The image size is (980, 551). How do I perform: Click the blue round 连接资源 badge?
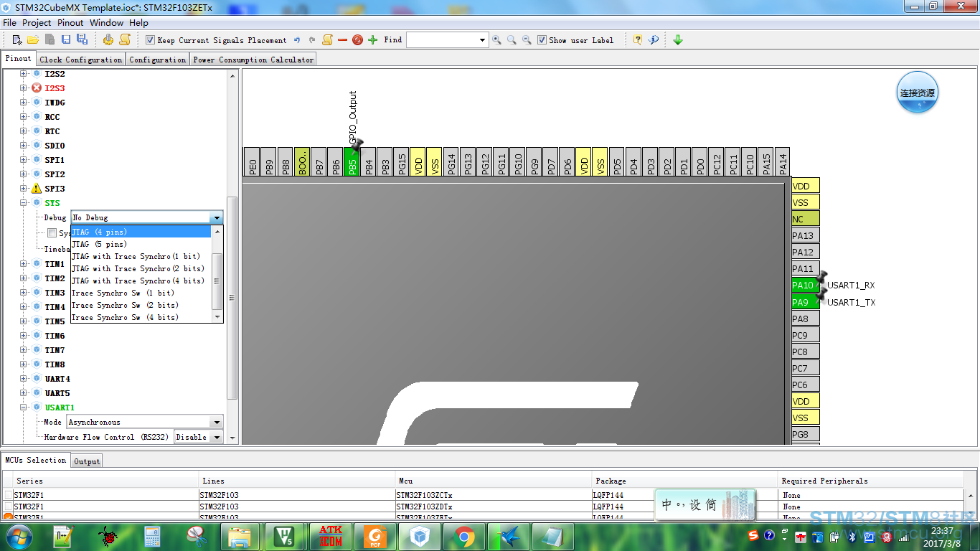918,93
